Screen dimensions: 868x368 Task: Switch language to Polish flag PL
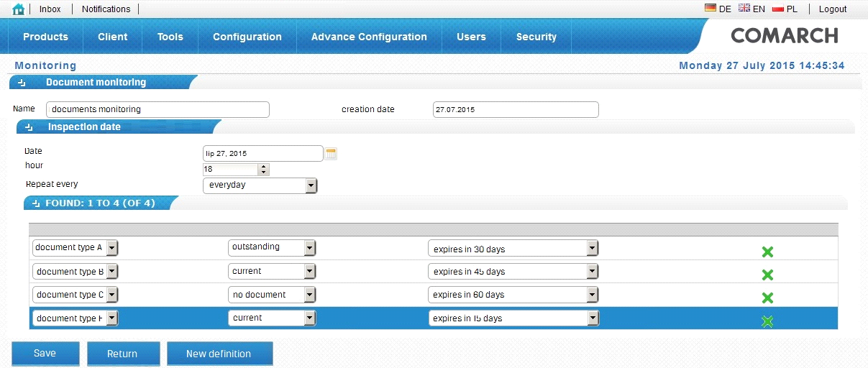tap(784, 9)
